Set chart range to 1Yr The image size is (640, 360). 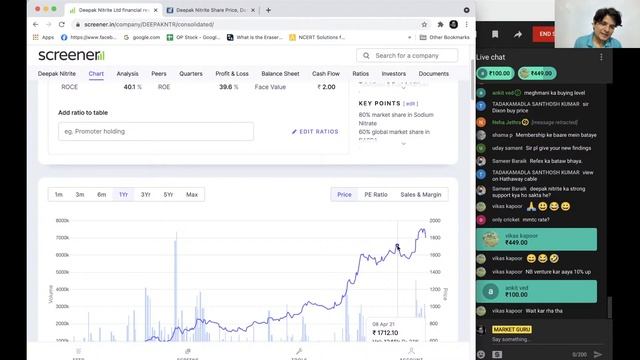(x=123, y=195)
